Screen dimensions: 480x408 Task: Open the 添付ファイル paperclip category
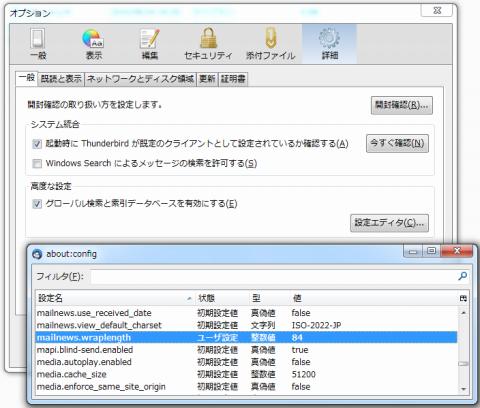(270, 44)
